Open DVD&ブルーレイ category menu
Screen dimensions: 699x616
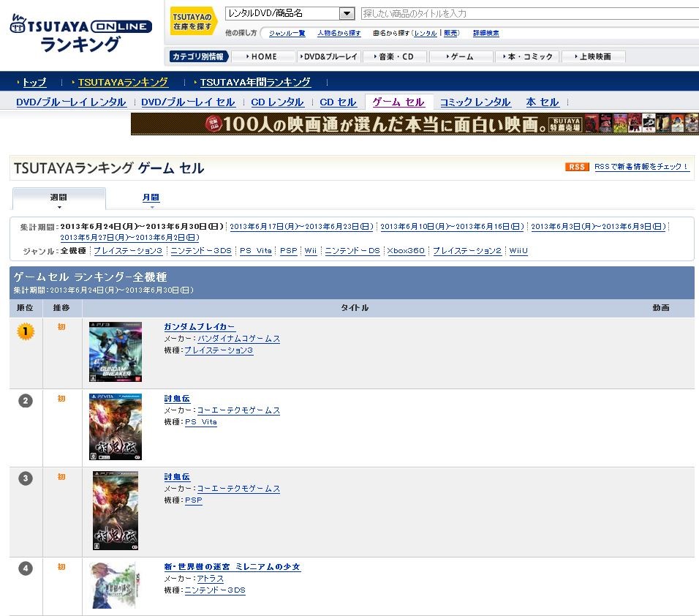328,56
